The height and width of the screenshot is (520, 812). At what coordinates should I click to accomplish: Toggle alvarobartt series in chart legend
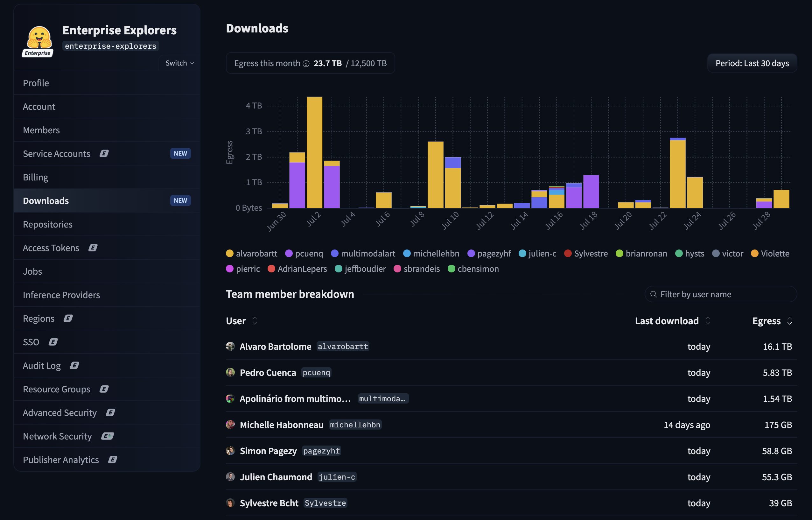(252, 254)
